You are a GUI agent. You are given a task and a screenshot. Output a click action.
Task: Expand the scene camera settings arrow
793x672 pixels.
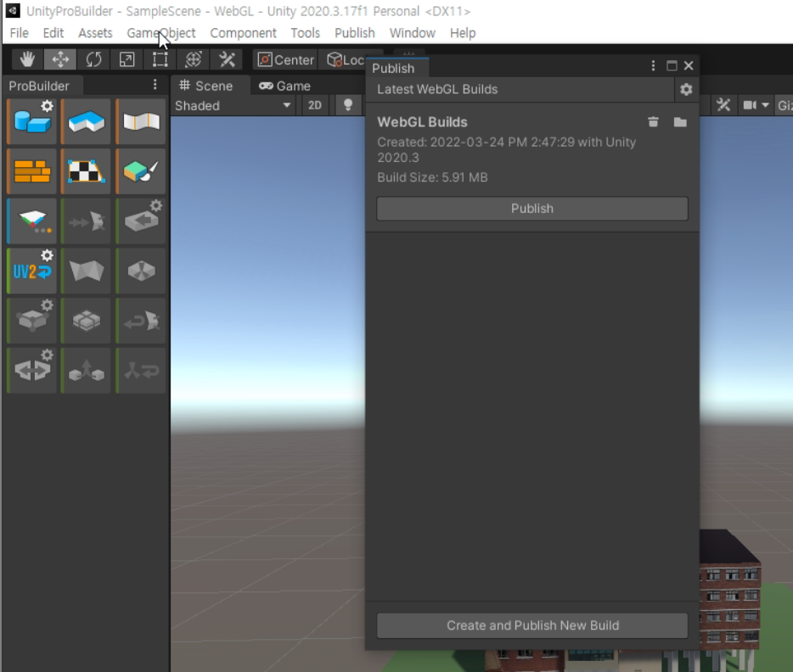(765, 105)
